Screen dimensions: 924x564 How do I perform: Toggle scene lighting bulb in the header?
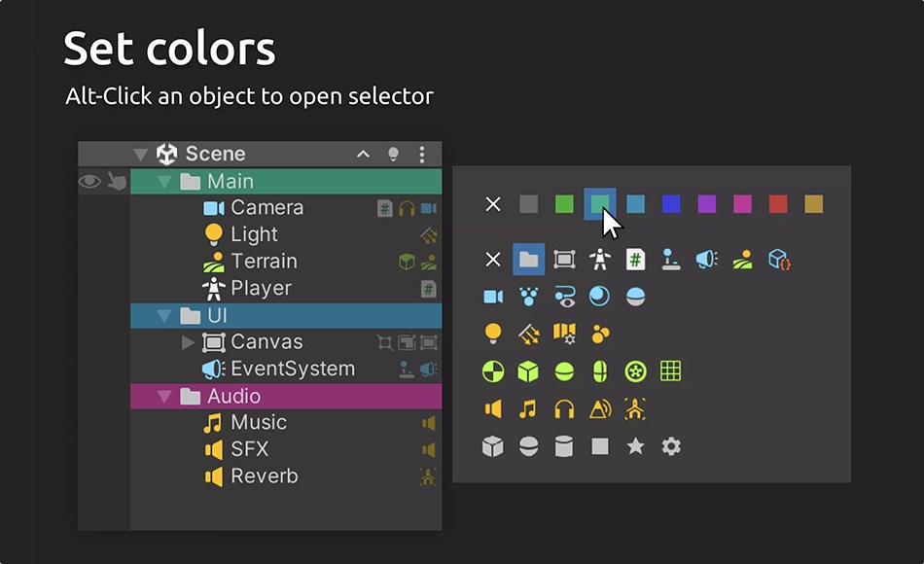[x=394, y=154]
